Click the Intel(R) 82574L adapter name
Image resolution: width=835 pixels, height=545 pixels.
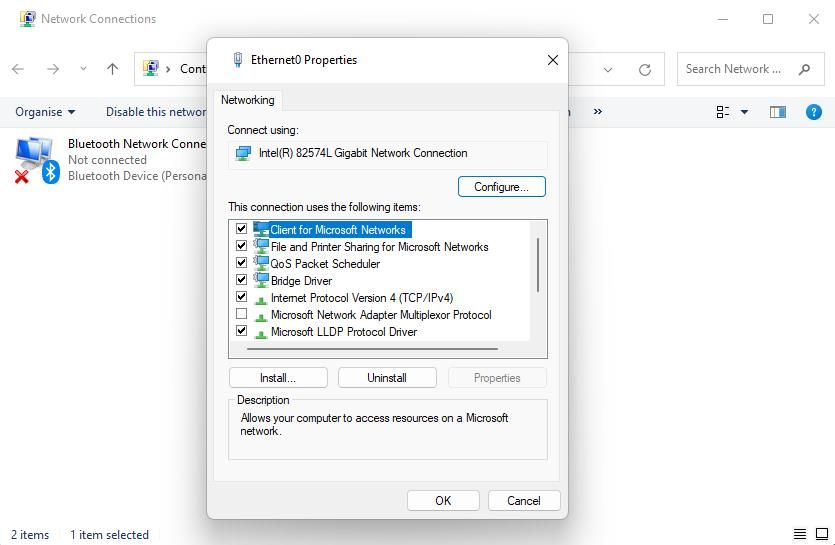363,153
